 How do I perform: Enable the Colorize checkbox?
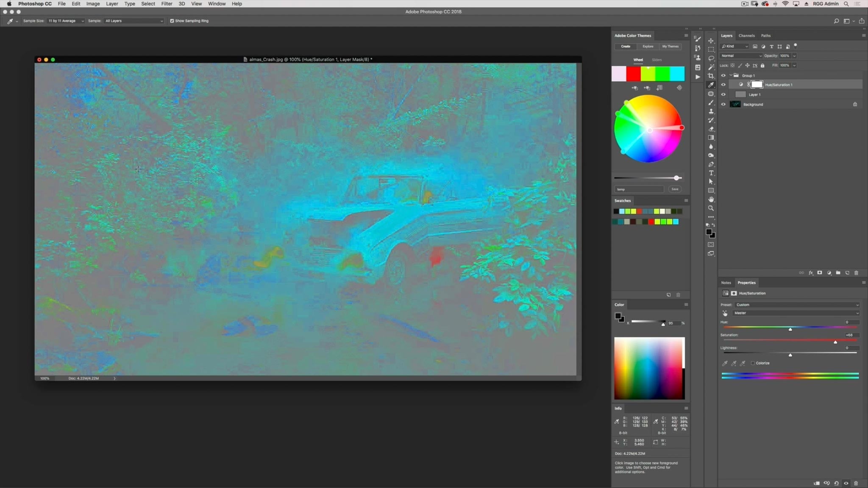pos(753,363)
